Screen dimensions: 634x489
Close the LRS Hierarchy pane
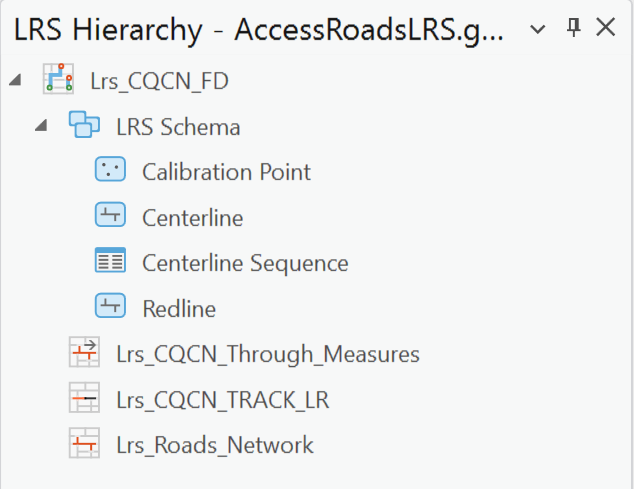[605, 29]
